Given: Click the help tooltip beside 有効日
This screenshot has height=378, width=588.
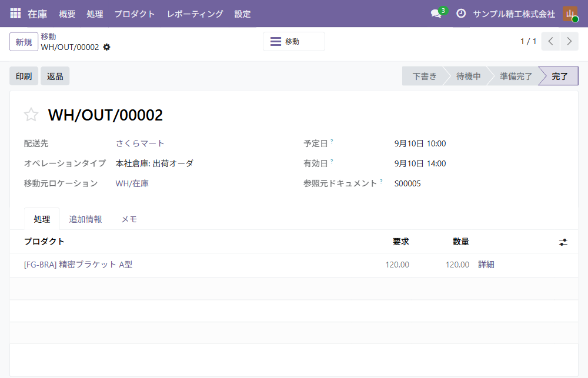Looking at the screenshot, I should (332, 161).
